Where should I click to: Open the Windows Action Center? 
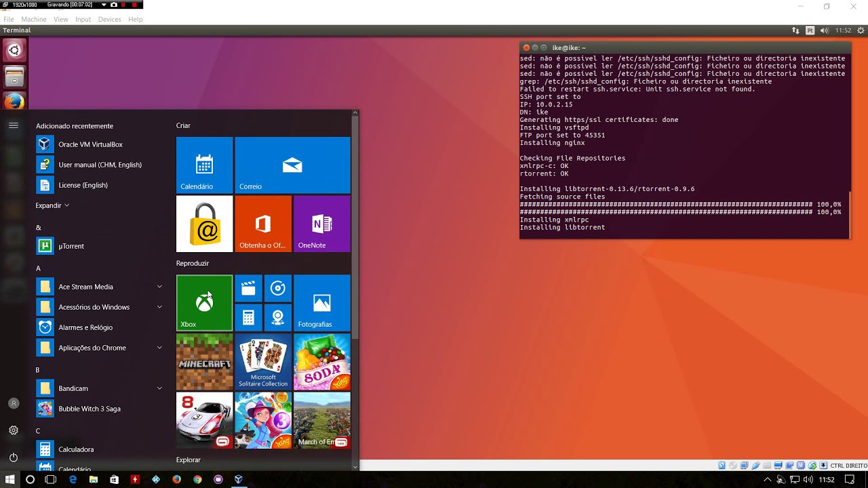850,479
